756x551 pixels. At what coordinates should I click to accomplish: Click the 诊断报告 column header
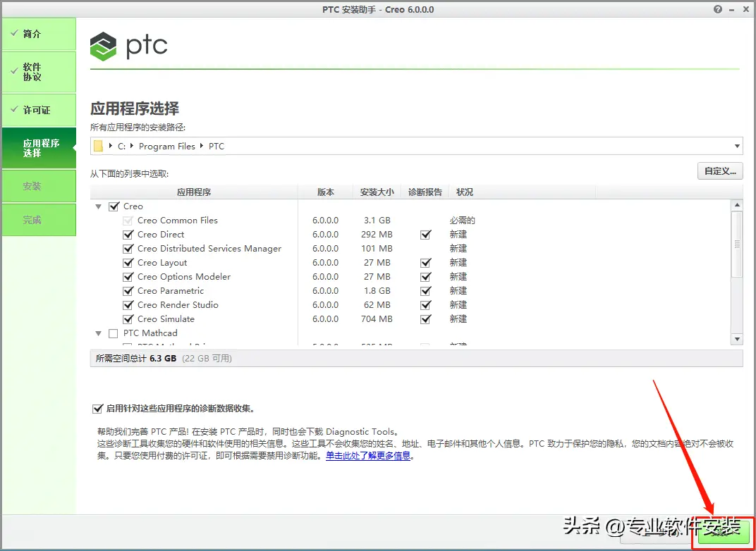point(425,192)
